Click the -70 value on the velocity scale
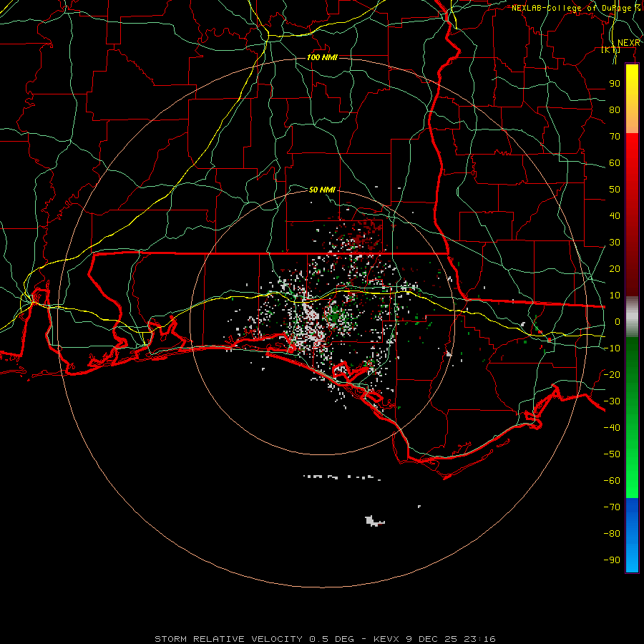This screenshot has width=644, height=644. (612, 507)
